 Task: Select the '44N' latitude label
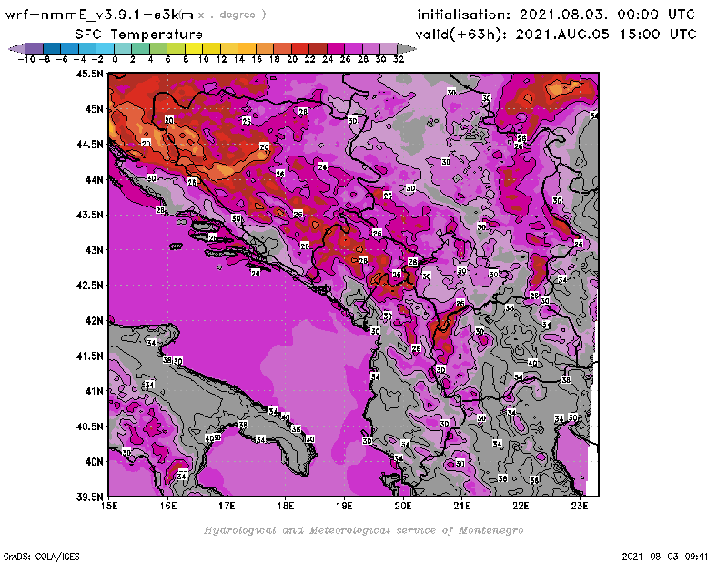tap(94, 179)
